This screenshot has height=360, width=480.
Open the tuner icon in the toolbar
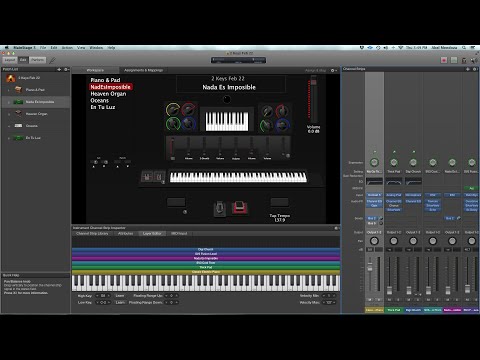[x=464, y=60]
